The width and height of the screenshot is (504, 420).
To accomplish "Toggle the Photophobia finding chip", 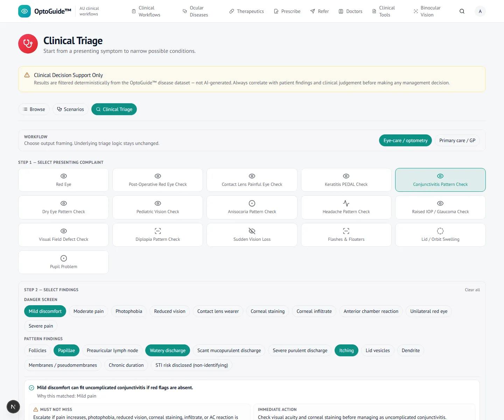I will pyautogui.click(x=129, y=311).
